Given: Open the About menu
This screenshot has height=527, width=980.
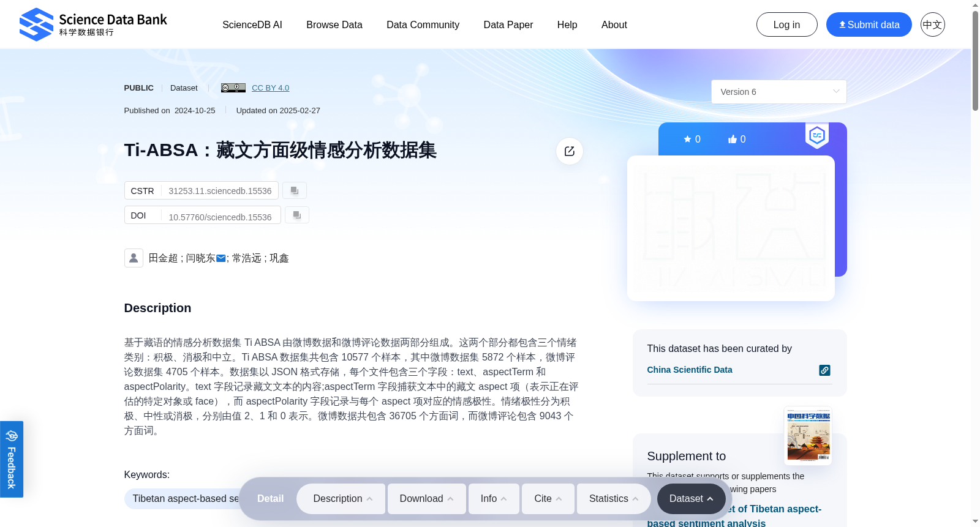Looking at the screenshot, I should coord(614,24).
